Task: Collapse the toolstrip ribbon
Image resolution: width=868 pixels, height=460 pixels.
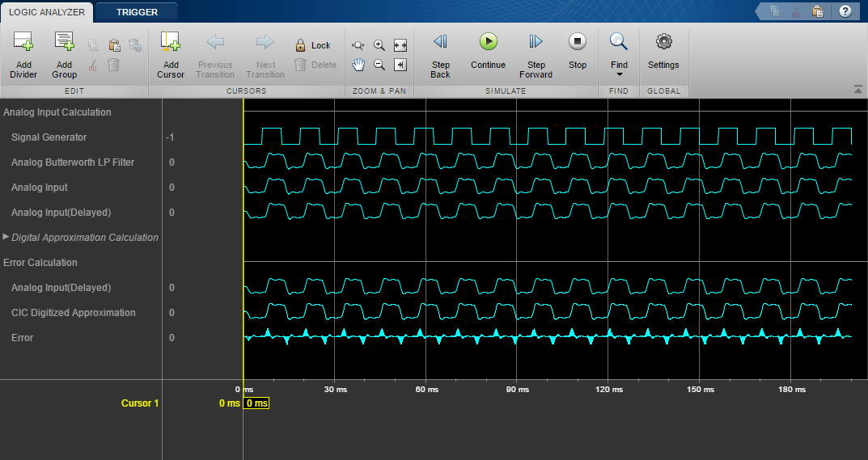Action: point(857,89)
